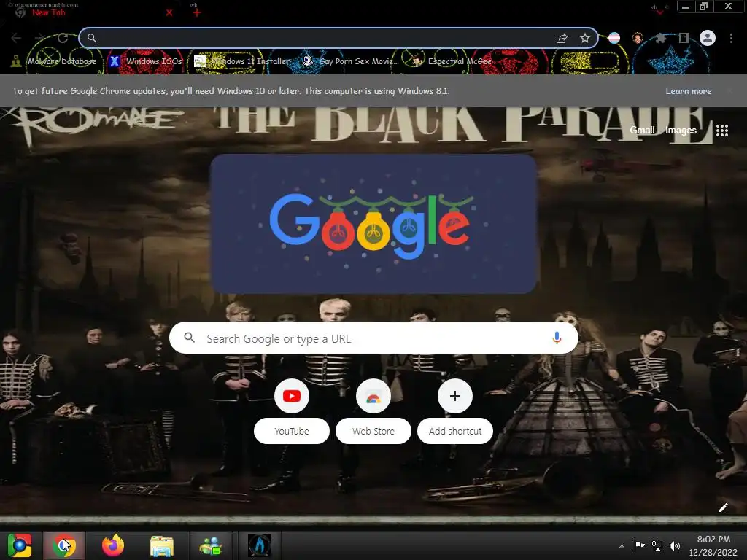
Task: Click the Google holiday lights doodle
Action: [x=373, y=224]
